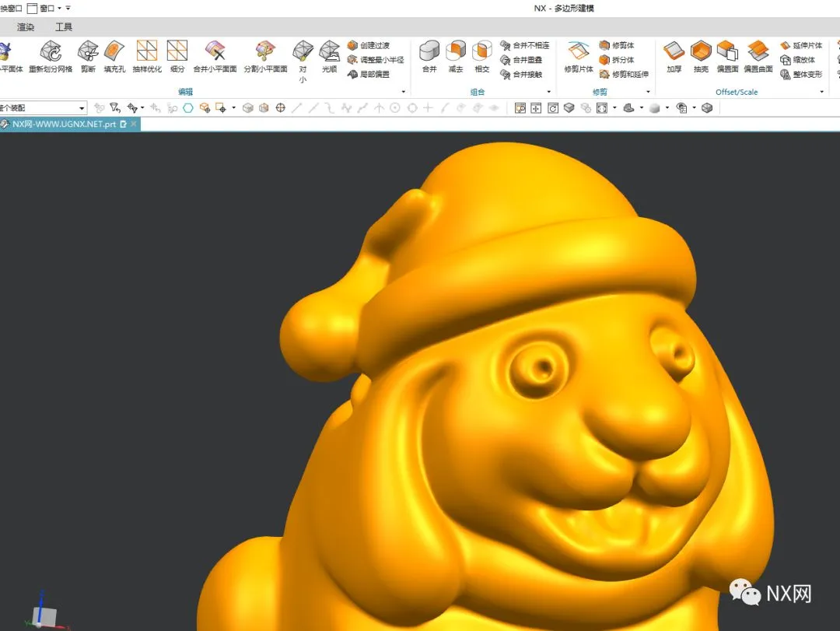Click the selection filter funnel icon
Screen dimensions: 840x631
point(114,108)
